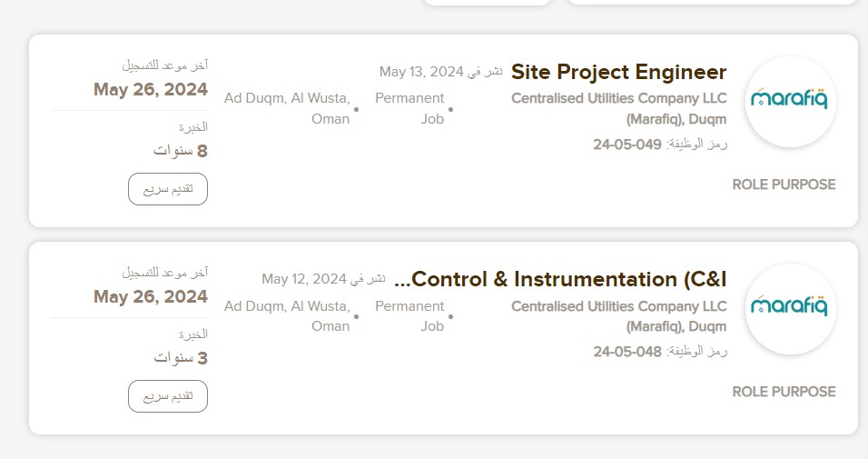Click ROLE PURPOSE text in second job card
This screenshot has width=868, height=459.
pos(784,392)
